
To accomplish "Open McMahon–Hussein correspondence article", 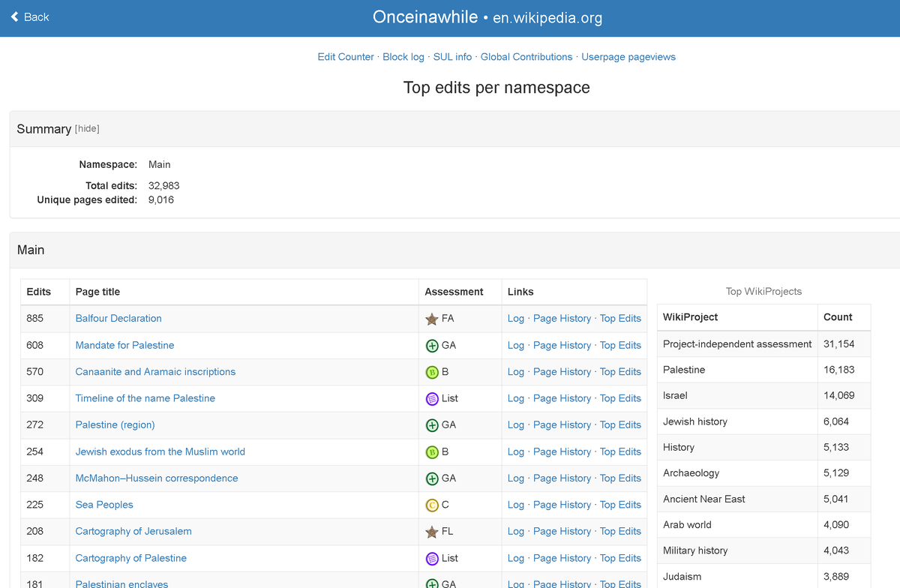I will [x=157, y=478].
